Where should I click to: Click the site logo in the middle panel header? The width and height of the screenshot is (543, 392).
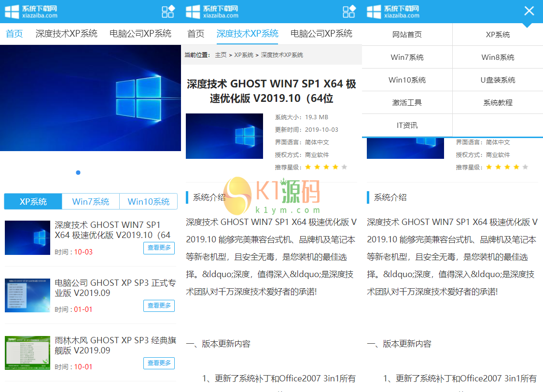(x=212, y=12)
